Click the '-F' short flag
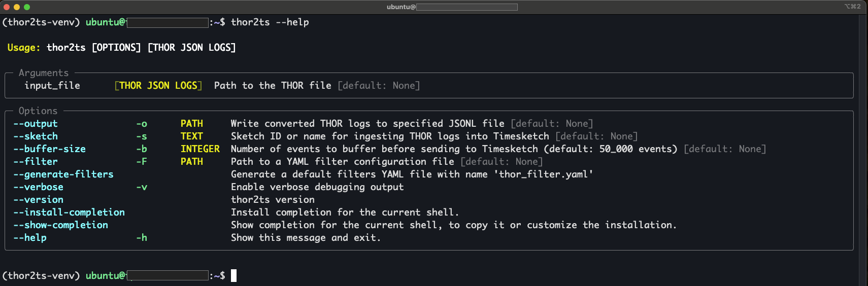The height and width of the screenshot is (286, 868). 142,162
